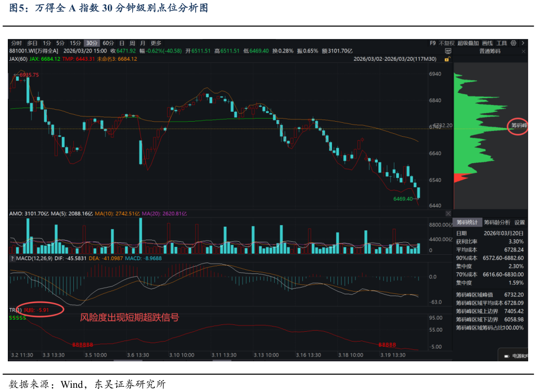Screen dimensions: 537x392
Task: Click the yellow padlock icon below the chip panel header
Action: tap(446, 59)
